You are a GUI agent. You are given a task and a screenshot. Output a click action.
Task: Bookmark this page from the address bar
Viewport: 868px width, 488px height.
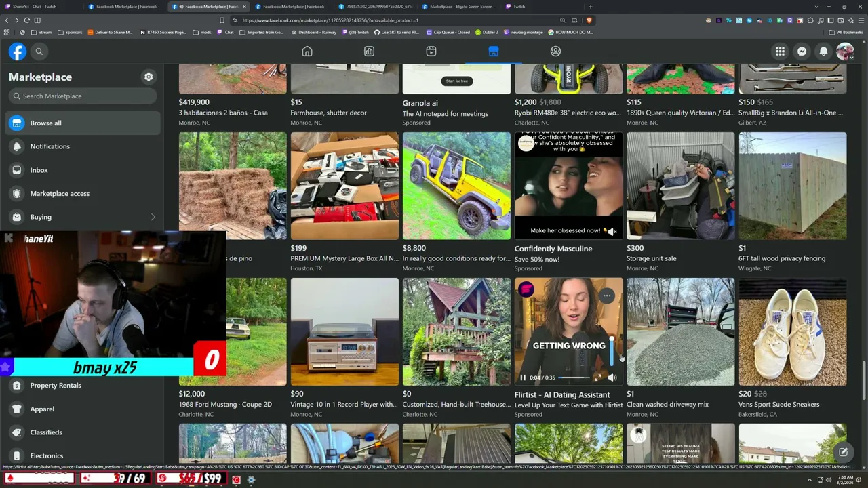222,20
